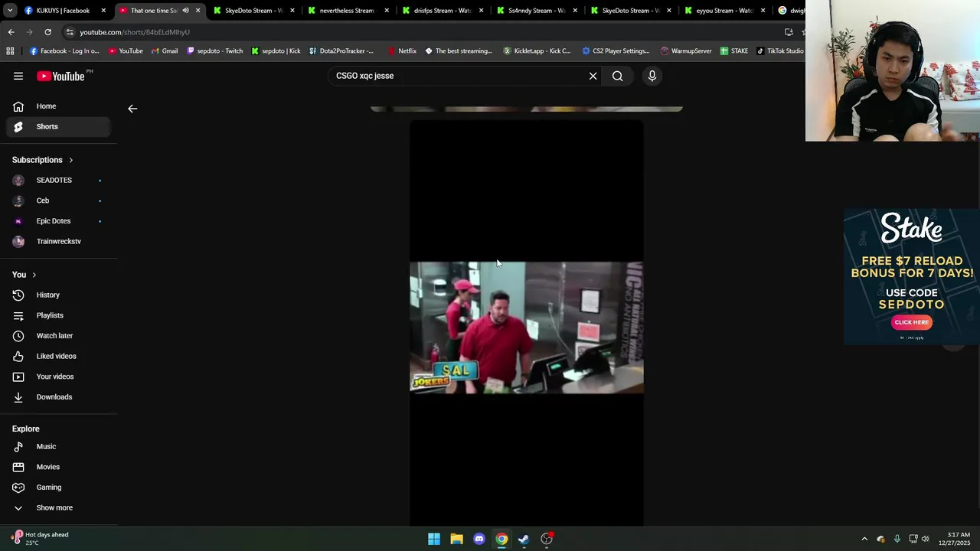980x551 pixels.
Task: Expand the Subscriptions section chevron
Action: [x=70, y=160]
